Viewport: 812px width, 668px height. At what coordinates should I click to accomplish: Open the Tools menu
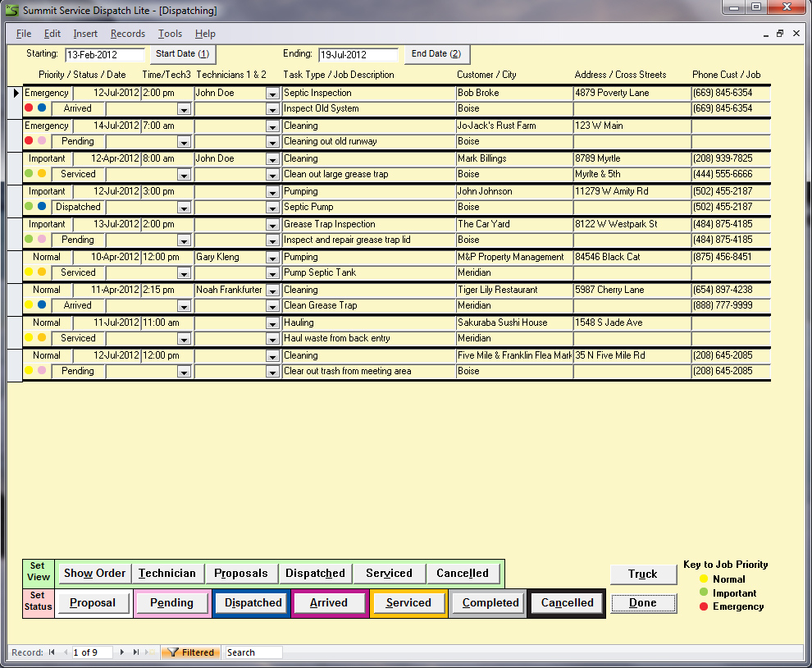(170, 34)
